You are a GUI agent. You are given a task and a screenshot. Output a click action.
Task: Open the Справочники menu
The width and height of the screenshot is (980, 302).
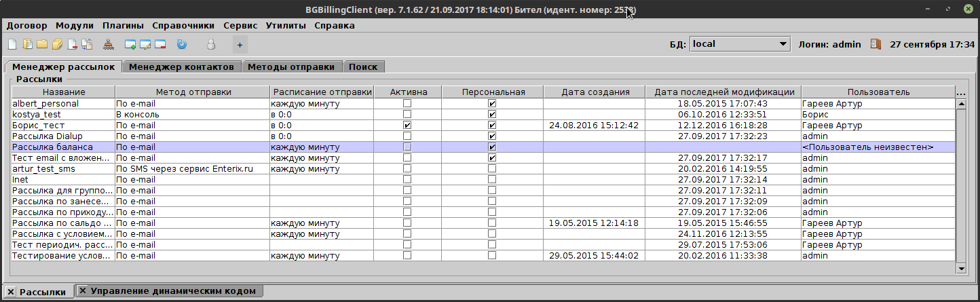[183, 26]
